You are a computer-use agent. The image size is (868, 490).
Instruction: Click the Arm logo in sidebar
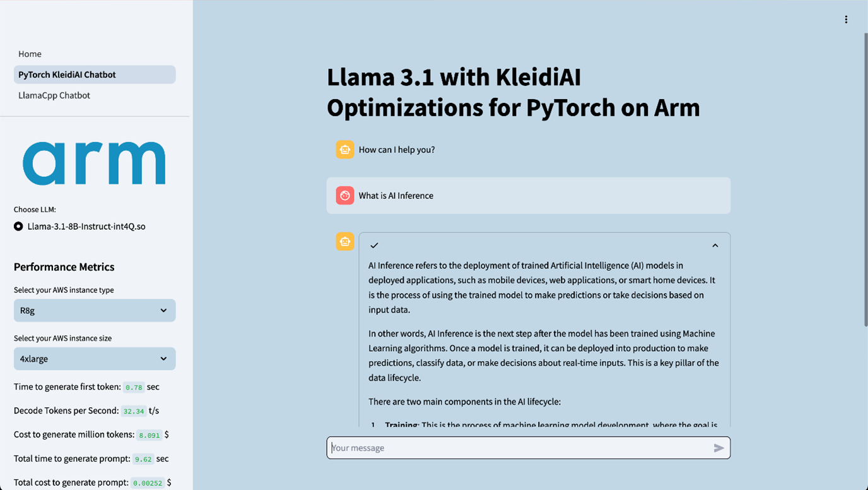pyautogui.click(x=94, y=163)
